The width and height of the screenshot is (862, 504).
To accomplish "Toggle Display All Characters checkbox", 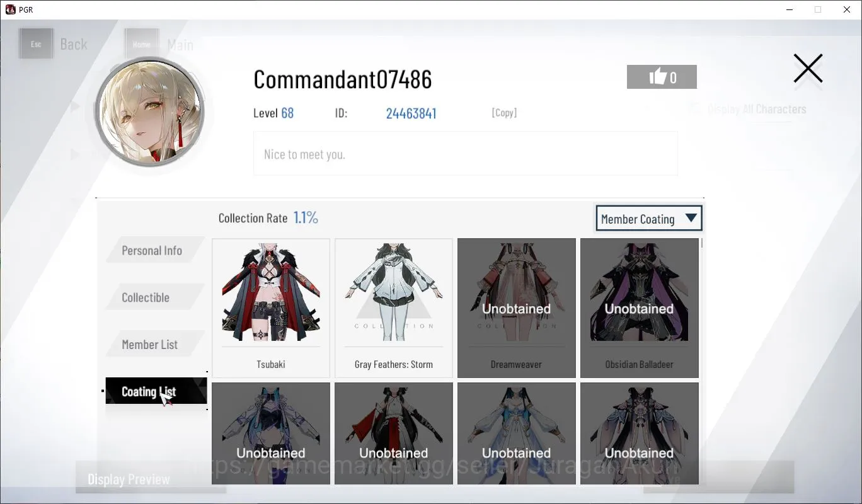I will [x=694, y=108].
